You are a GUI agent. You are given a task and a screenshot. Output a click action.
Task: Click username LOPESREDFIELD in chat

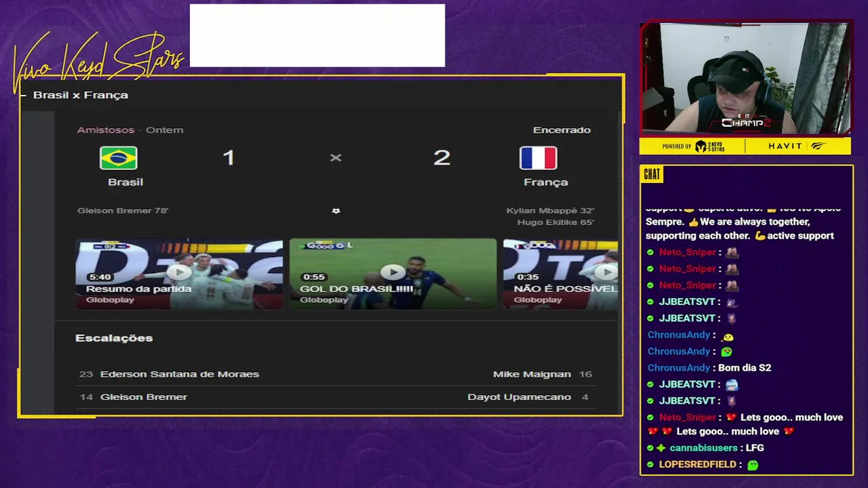[698, 464]
